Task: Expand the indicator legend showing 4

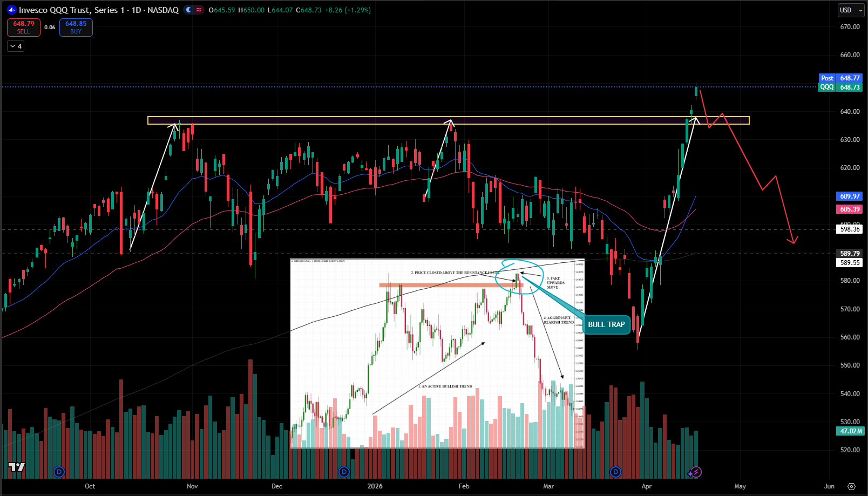Action: point(16,46)
